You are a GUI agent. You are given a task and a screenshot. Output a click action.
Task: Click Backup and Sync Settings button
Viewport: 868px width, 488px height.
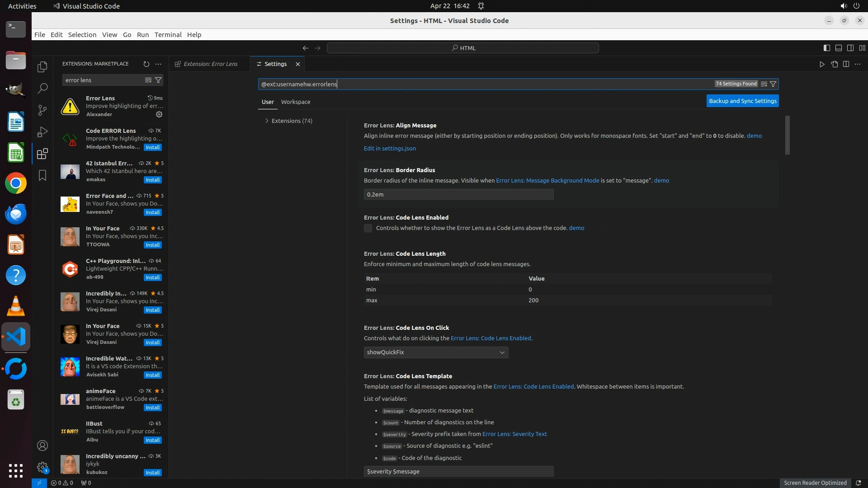[x=742, y=101]
